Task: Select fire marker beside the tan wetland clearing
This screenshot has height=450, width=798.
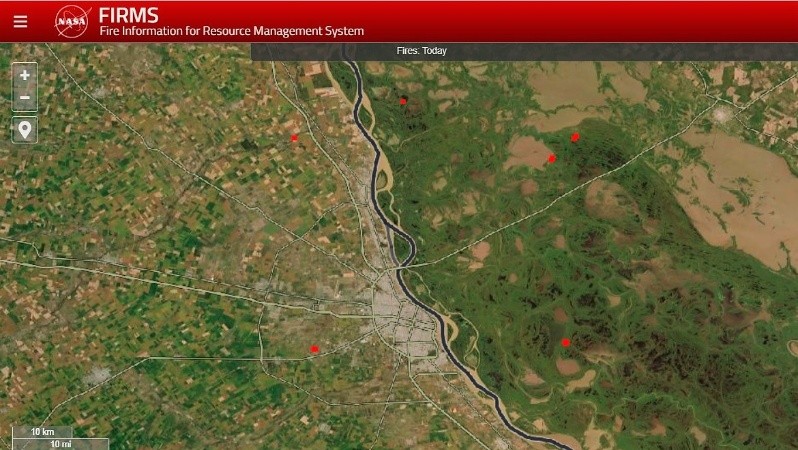Action: [x=552, y=158]
